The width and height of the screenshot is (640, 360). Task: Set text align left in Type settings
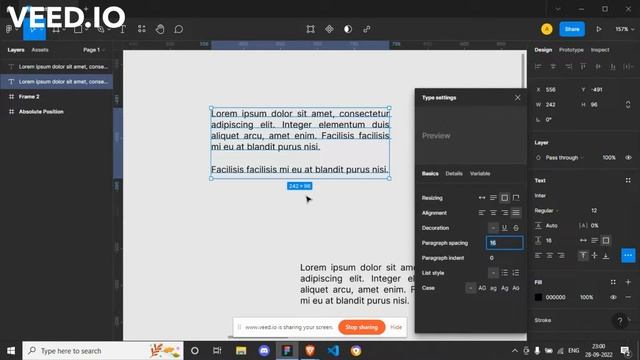click(482, 213)
